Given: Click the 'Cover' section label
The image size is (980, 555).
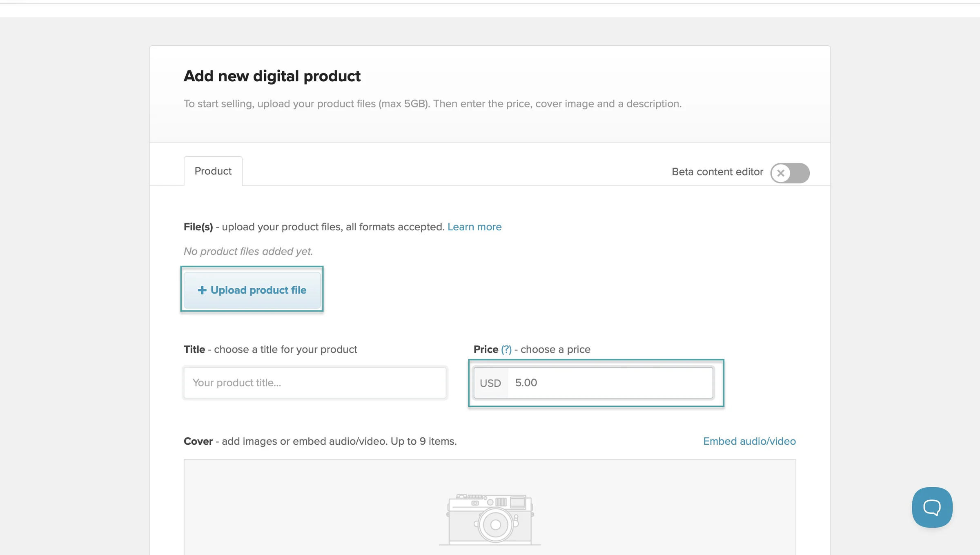Looking at the screenshot, I should (198, 441).
